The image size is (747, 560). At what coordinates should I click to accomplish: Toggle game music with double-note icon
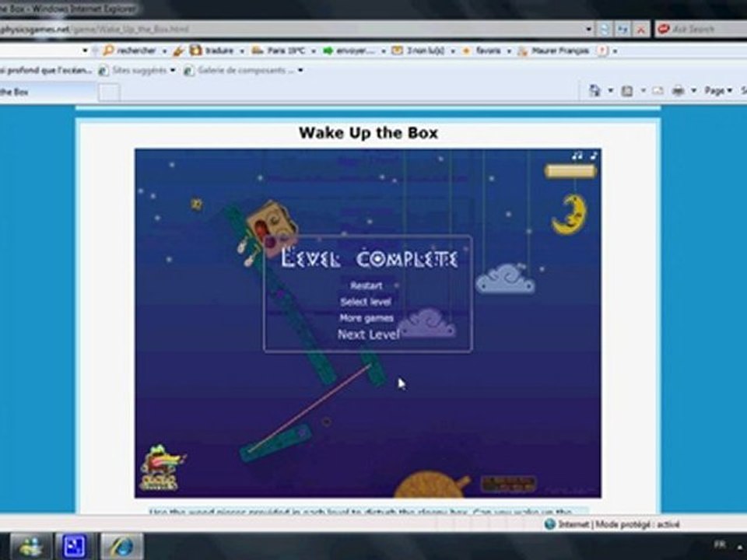pyautogui.click(x=577, y=156)
